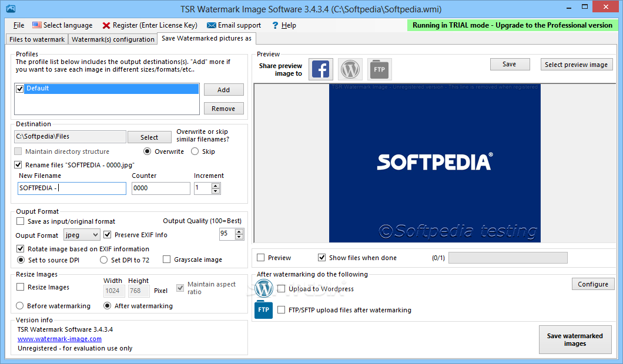
Task: Toggle the Rename files checkbox
Action: 18,165
